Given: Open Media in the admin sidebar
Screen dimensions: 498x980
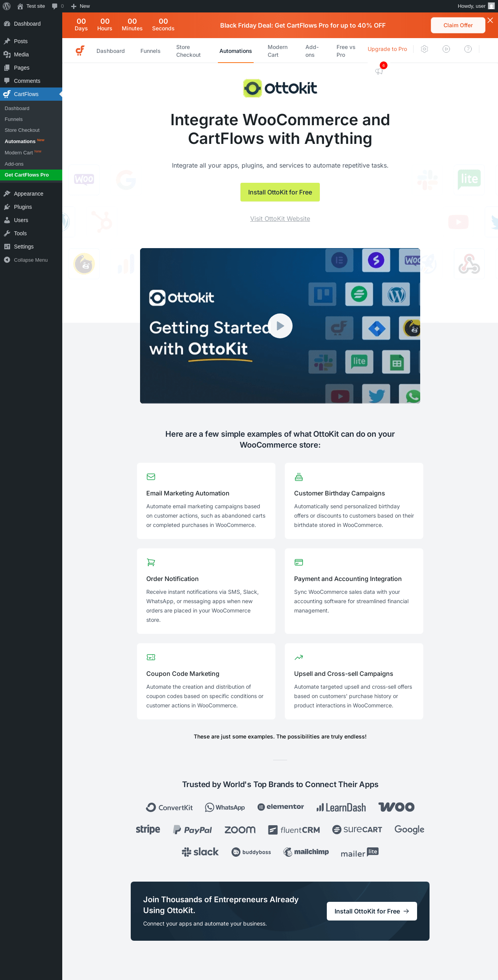Looking at the screenshot, I should pyautogui.click(x=31, y=54).
